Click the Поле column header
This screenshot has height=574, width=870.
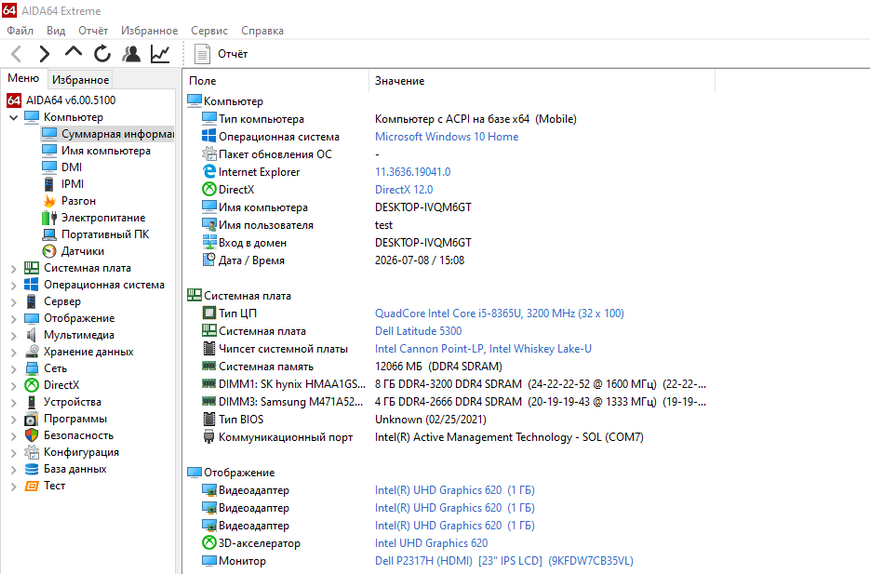click(x=276, y=81)
